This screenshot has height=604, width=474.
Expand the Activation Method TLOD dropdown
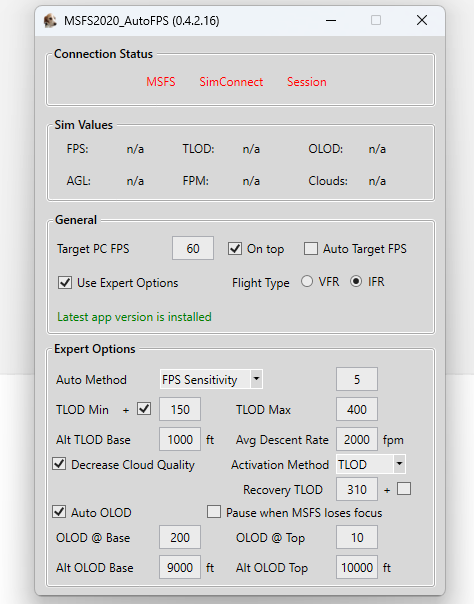399,464
